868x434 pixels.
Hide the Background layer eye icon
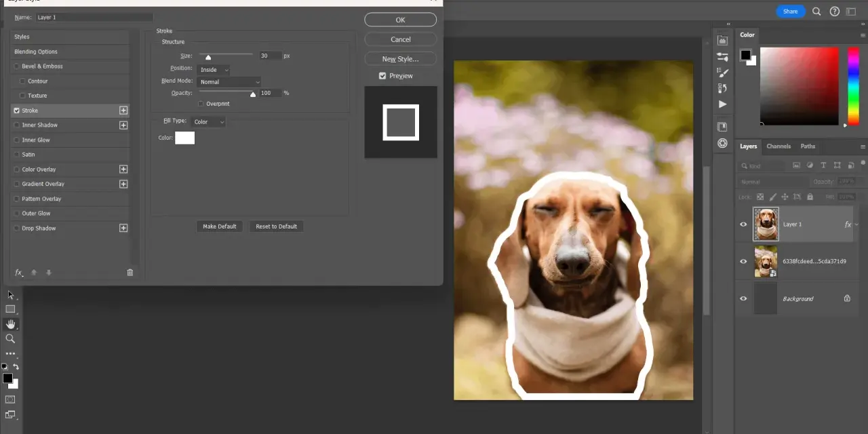(743, 298)
